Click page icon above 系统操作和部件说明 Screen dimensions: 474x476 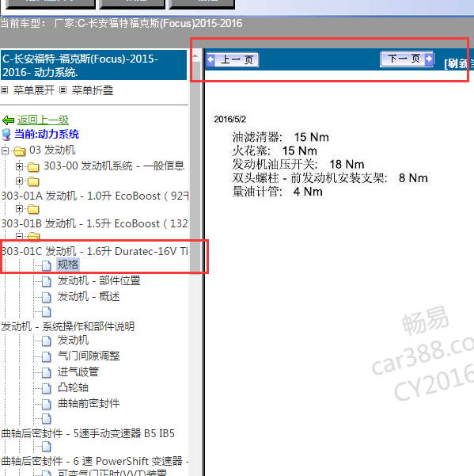pos(46,312)
